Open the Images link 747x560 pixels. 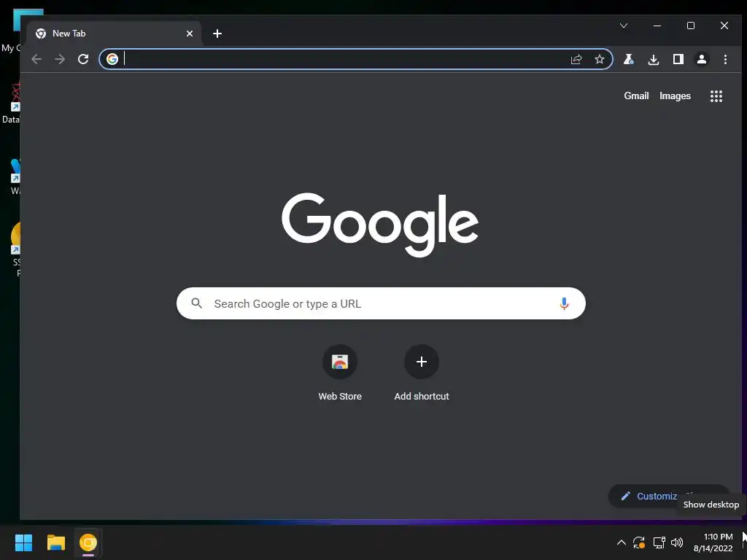[x=675, y=96]
